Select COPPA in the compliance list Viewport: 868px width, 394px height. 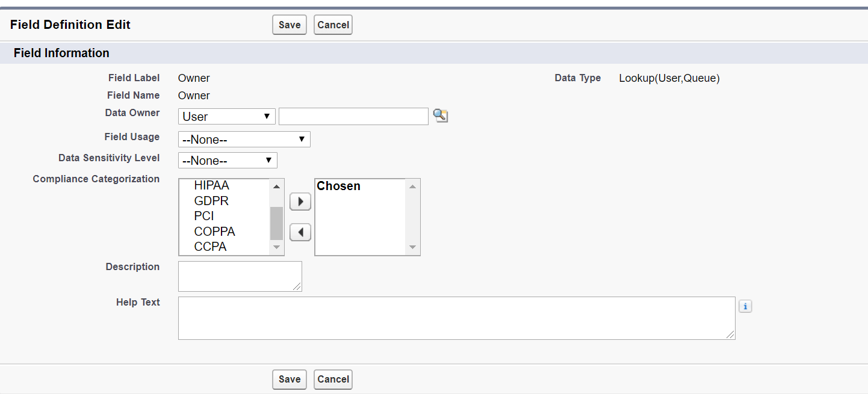pos(214,232)
